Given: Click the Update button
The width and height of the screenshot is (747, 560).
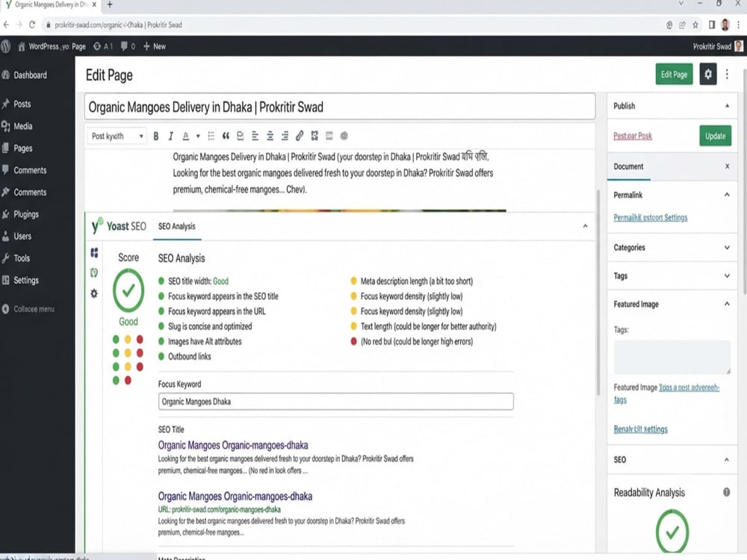Looking at the screenshot, I should click(715, 136).
